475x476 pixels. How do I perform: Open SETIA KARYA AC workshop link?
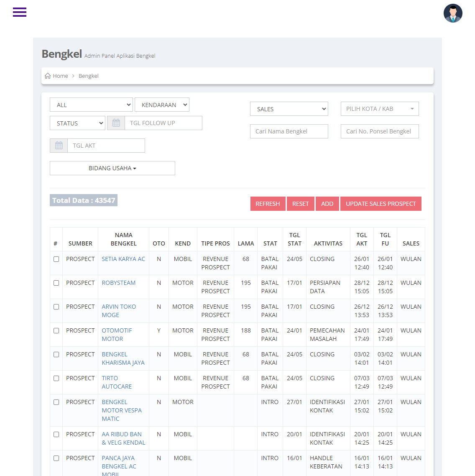pyautogui.click(x=123, y=259)
